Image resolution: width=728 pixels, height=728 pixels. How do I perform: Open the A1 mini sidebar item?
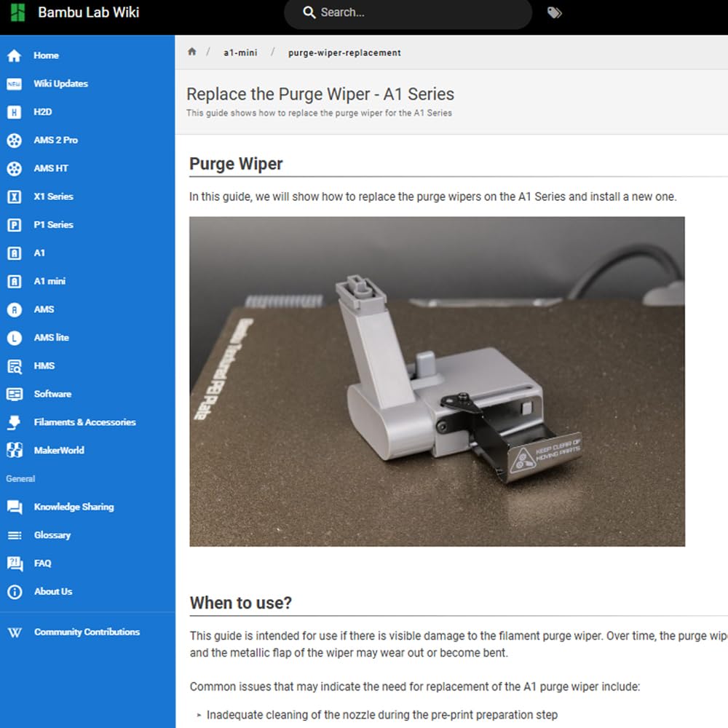pos(50,281)
